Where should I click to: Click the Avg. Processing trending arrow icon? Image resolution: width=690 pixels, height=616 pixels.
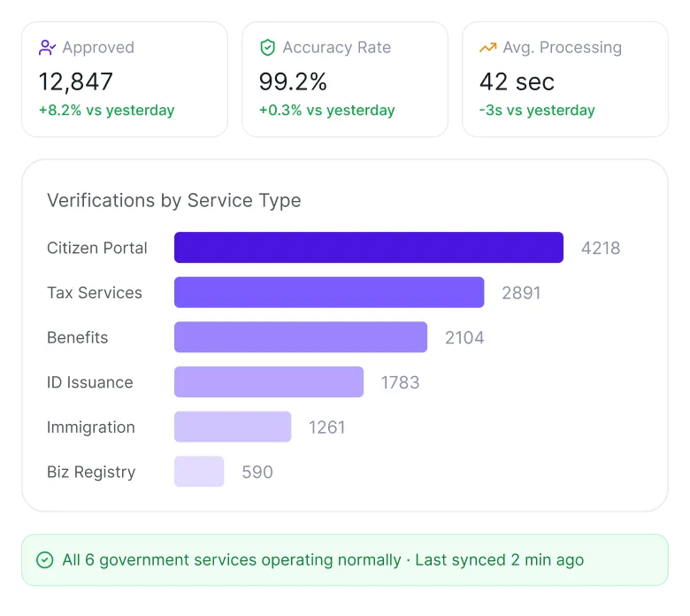click(488, 47)
